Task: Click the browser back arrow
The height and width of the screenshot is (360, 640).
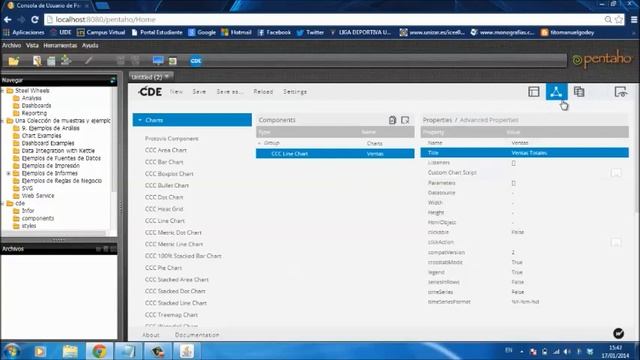Action: [x=8, y=20]
